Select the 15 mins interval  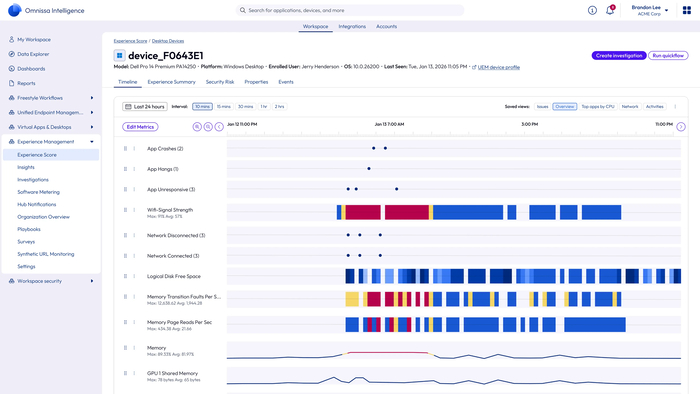coord(224,107)
